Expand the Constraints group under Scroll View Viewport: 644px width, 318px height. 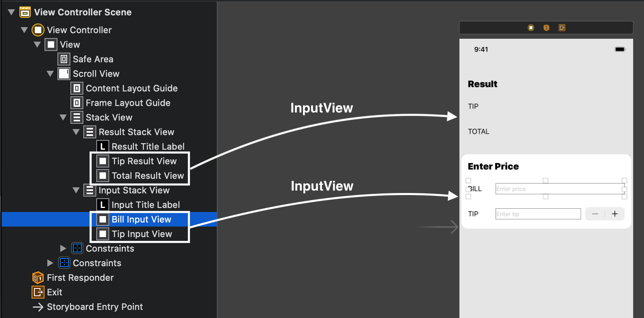63,248
